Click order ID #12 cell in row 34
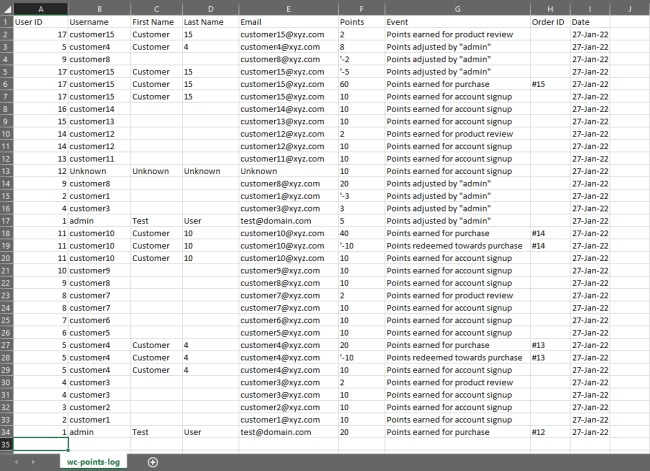This screenshot has height=471, width=650. pyautogui.click(x=550, y=432)
